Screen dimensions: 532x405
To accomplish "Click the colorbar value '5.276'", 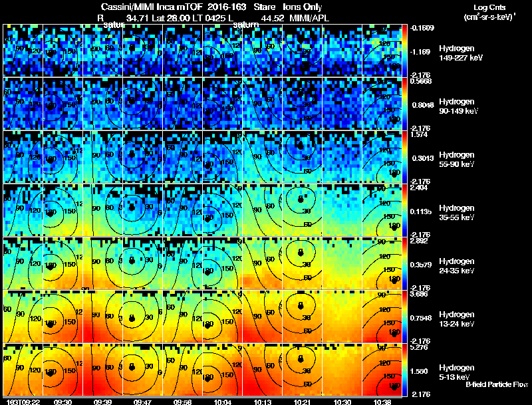I will (x=419, y=347).
